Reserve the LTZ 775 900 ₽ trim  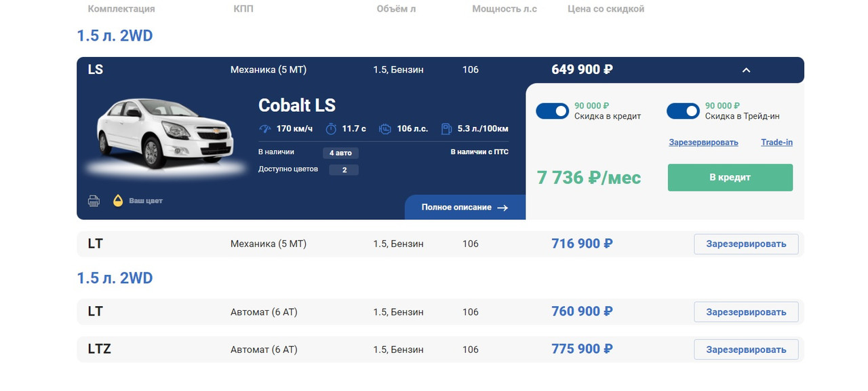[x=746, y=350]
